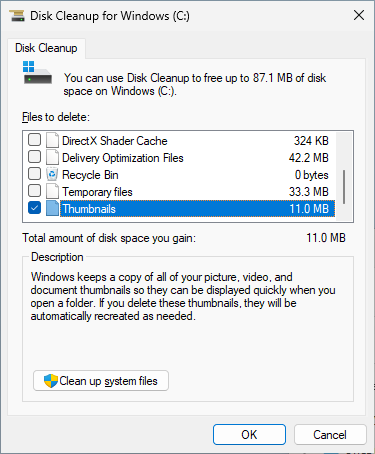Image resolution: width=375 pixels, height=454 pixels.
Task: Cancel the Disk Cleanup dialog
Action: click(x=330, y=434)
